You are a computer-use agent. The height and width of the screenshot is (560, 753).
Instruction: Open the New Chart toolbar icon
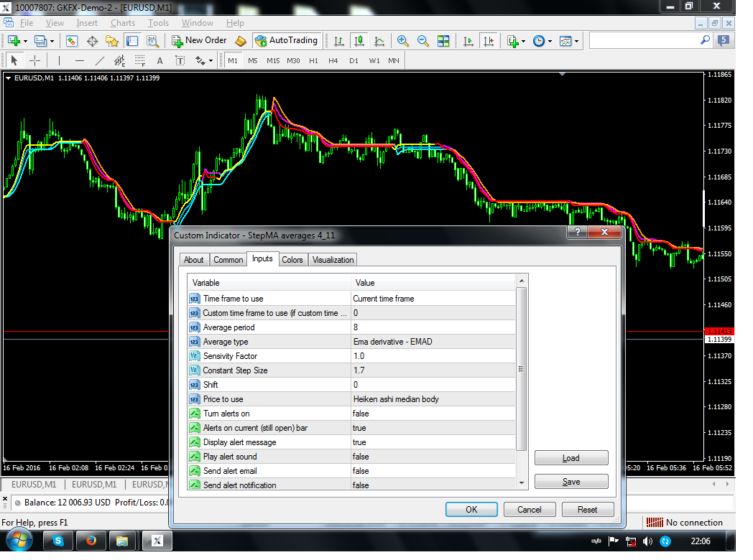tap(14, 41)
